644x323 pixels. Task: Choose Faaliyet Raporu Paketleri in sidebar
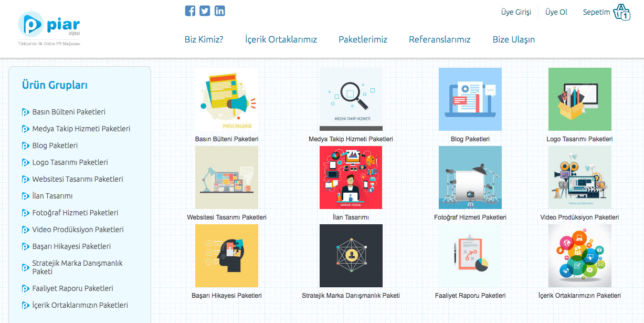pyautogui.click(x=72, y=288)
